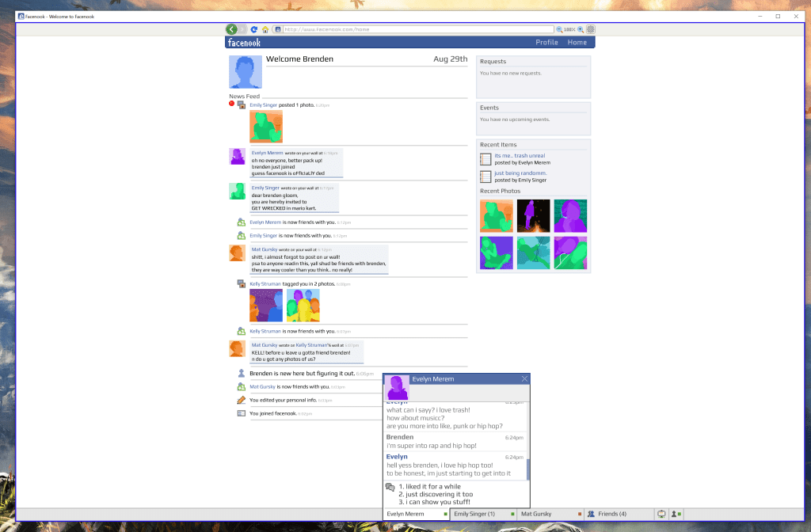Open Emily Singer's posted photo thumbnail

(x=266, y=127)
